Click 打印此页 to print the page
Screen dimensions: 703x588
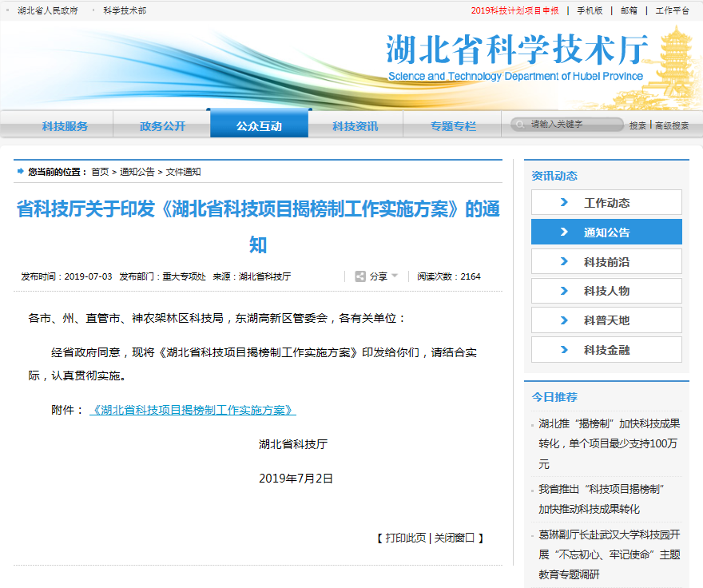pos(406,538)
